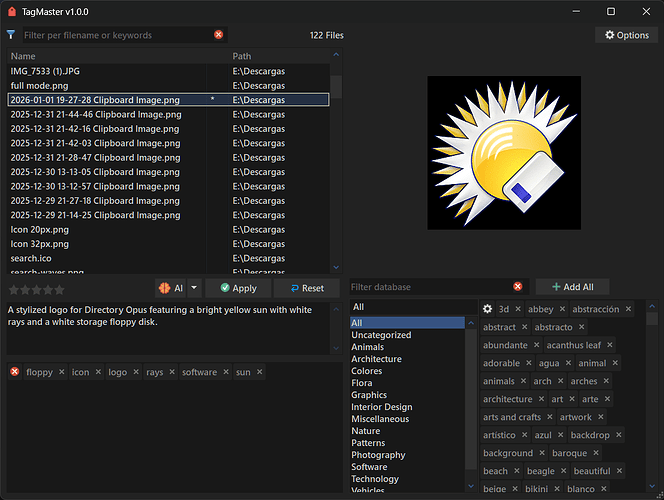The width and height of the screenshot is (664, 500).
Task: Open Options with the gear button
Action: pos(625,35)
